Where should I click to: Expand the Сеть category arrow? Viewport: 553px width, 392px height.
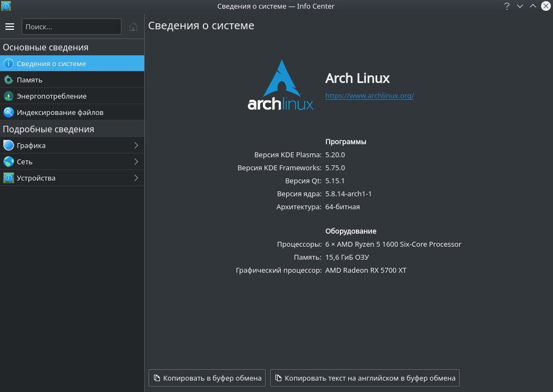coord(136,162)
